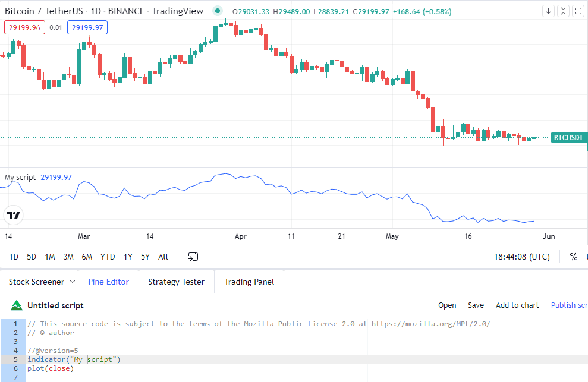Click the green market status dot
This screenshot has height=382, width=588.
click(x=218, y=11)
